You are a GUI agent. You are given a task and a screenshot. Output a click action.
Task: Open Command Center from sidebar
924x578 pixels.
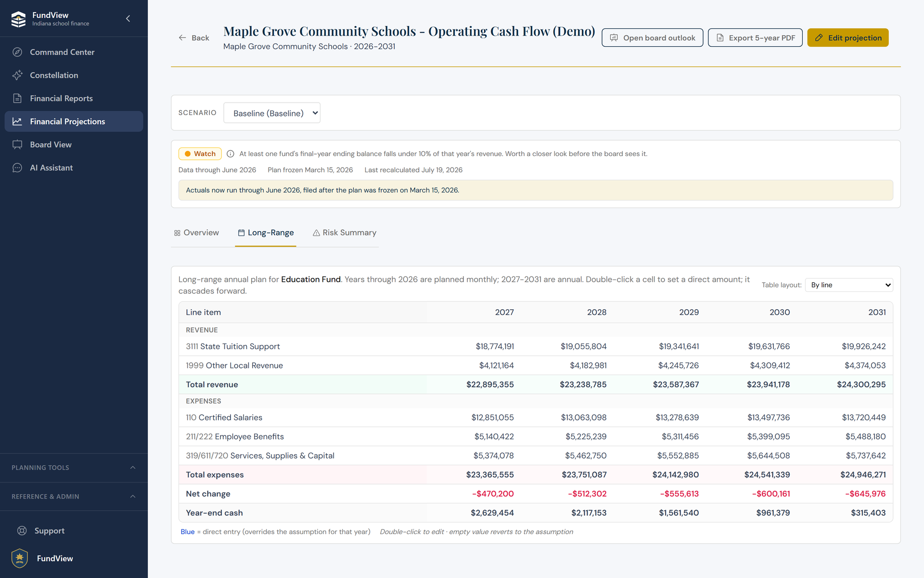74,52
